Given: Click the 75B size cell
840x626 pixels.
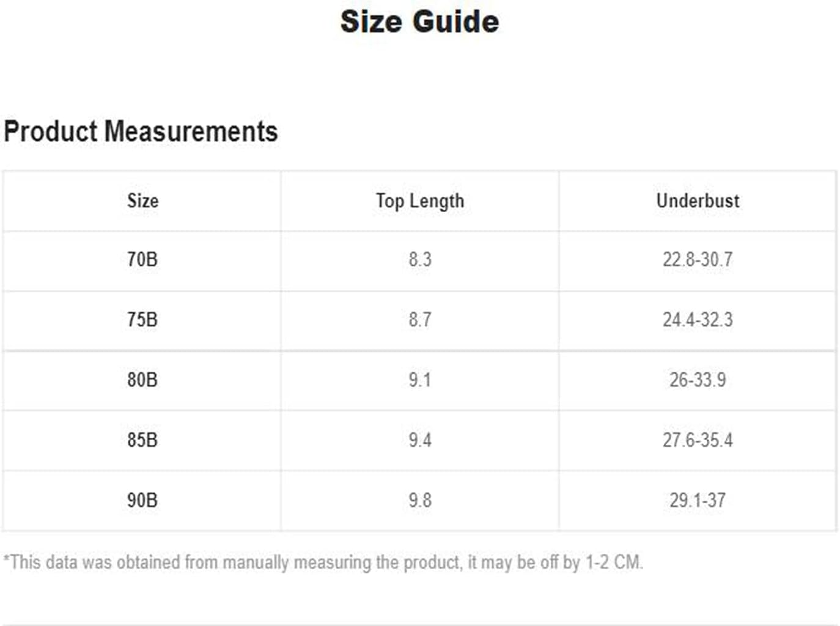Looking at the screenshot, I should (x=142, y=319).
